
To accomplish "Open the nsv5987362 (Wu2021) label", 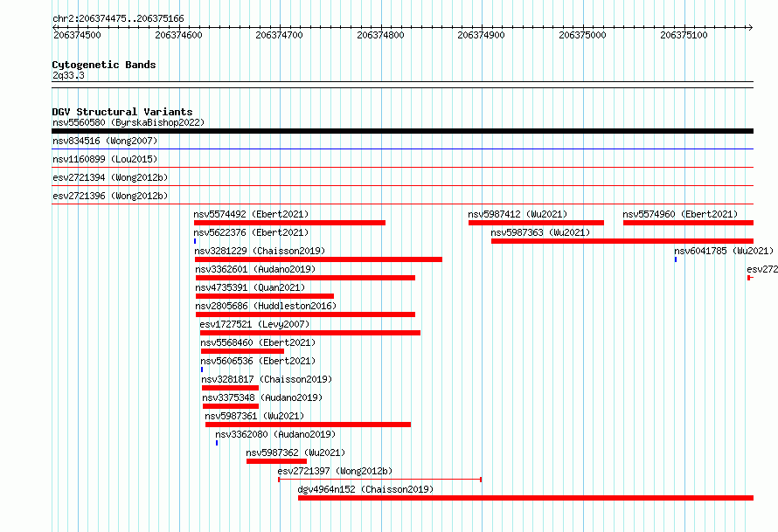I will [295, 453].
